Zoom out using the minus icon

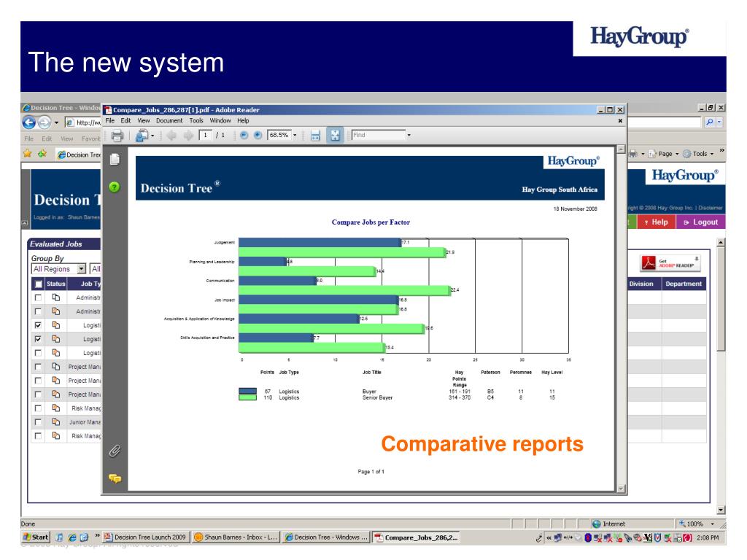tap(244, 135)
